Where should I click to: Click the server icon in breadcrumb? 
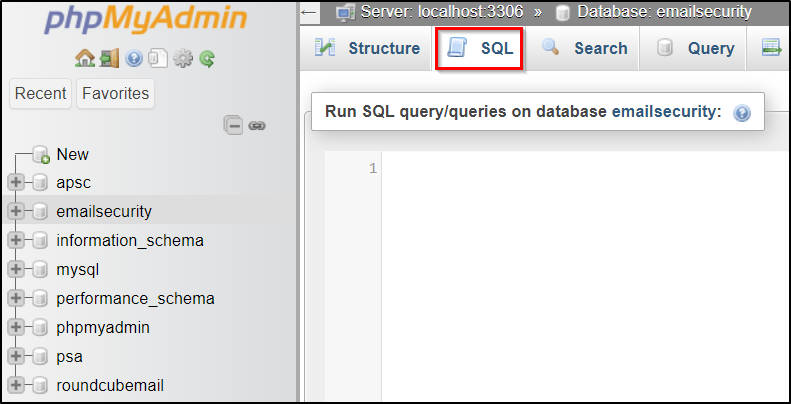tap(346, 12)
